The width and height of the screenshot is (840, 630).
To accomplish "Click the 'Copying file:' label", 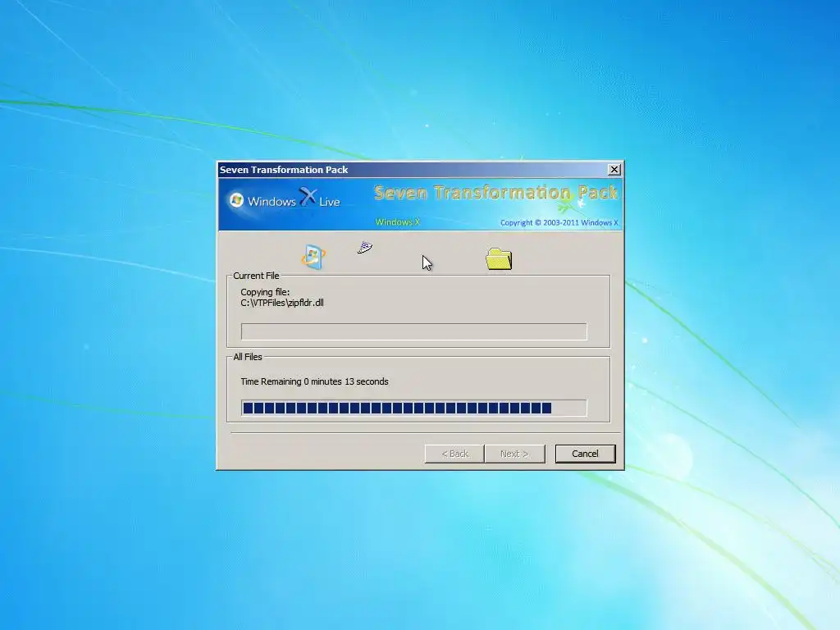I will coord(265,292).
